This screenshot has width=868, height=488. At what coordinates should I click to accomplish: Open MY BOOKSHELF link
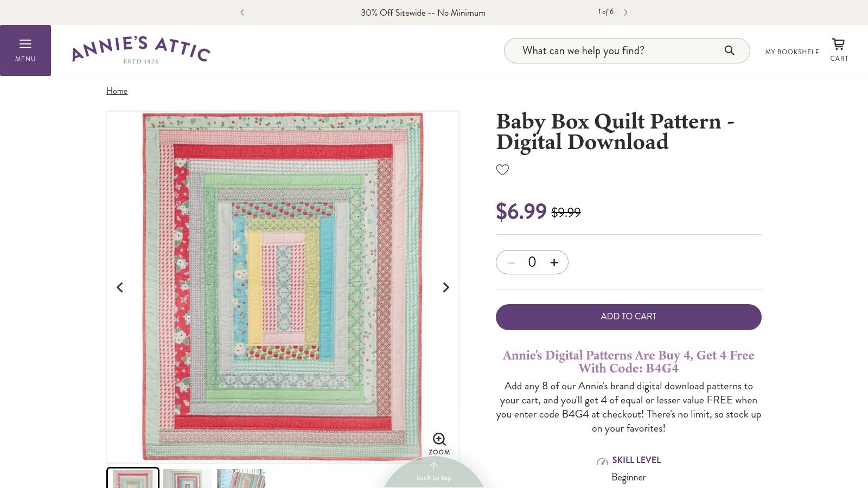point(792,52)
